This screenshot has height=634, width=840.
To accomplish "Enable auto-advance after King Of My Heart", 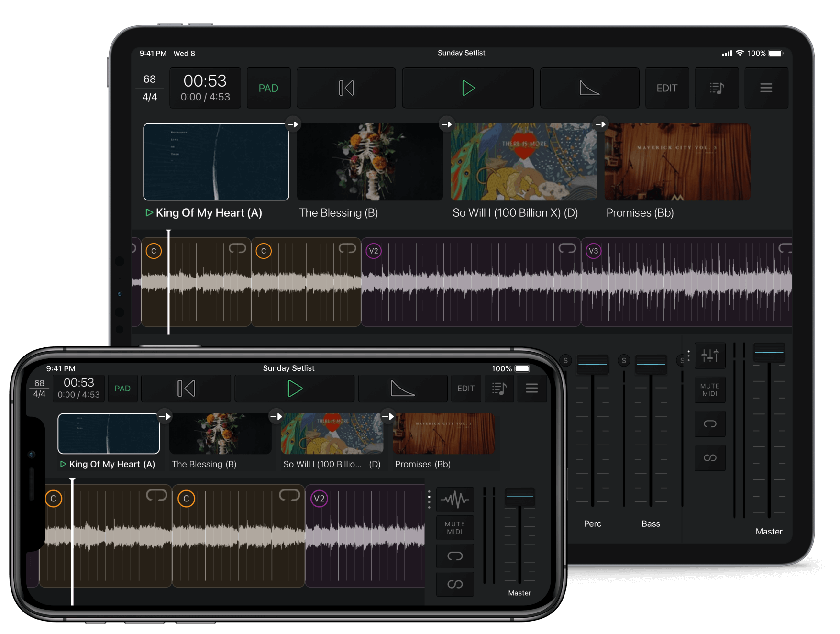I will click(293, 124).
